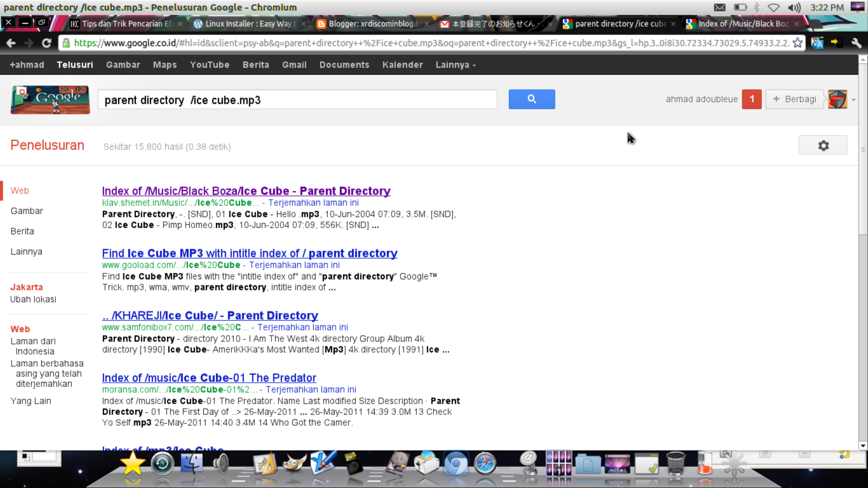Viewport: 868px width, 488px height.
Task: Open result /KHAREJI/Ice Cube/ - Parent Directory
Action: (x=210, y=315)
